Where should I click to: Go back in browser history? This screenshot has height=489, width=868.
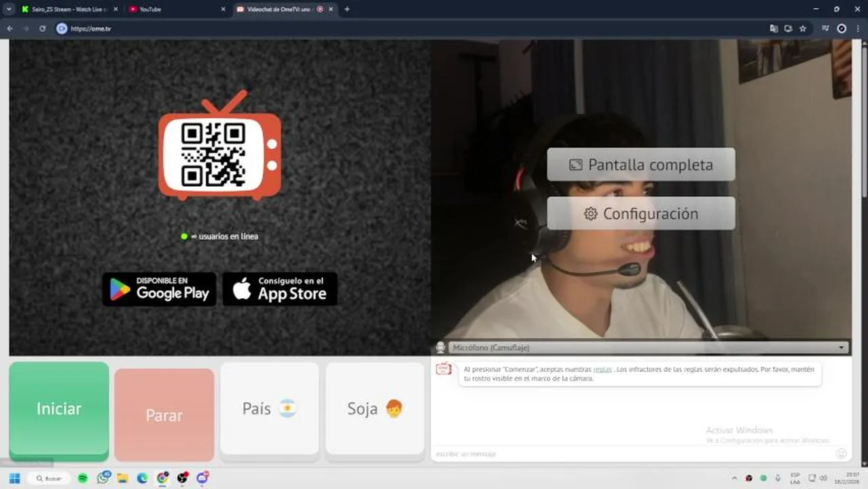(10, 29)
